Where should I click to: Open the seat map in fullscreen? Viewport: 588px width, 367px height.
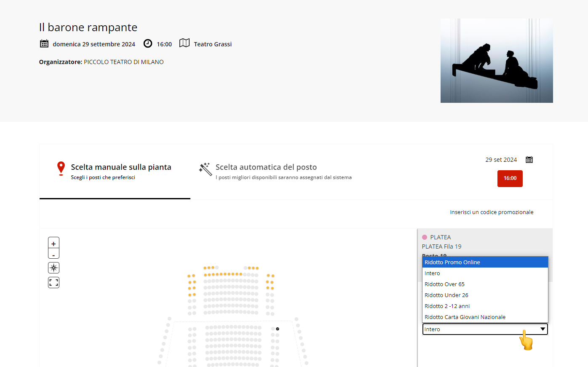53,282
